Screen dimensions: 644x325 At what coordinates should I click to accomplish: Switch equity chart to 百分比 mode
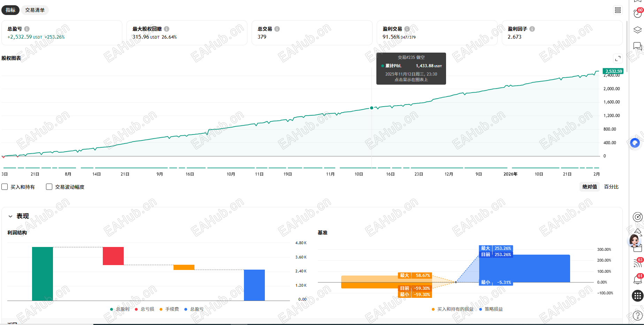[x=611, y=187]
